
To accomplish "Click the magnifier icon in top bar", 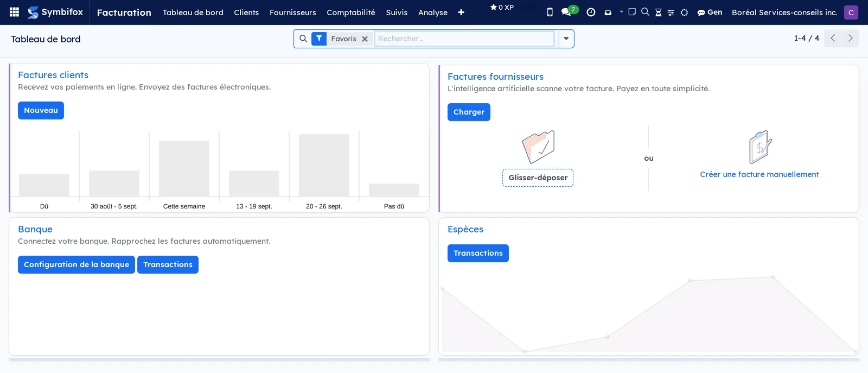I will tap(645, 12).
